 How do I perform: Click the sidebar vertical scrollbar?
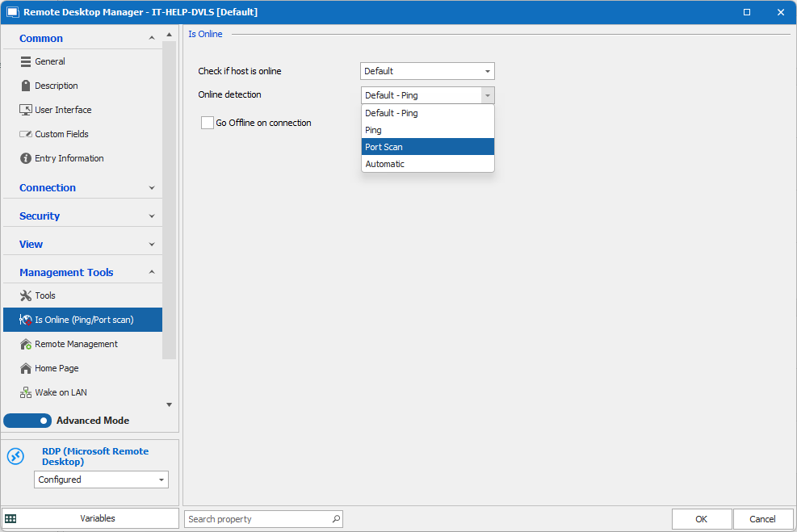click(x=169, y=202)
